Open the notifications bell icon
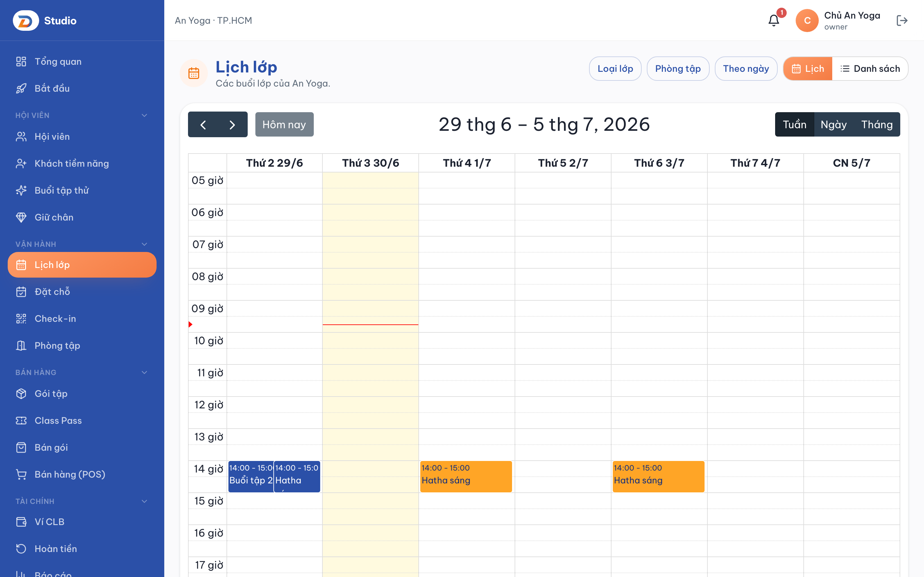This screenshot has height=577, width=924. coord(774,21)
